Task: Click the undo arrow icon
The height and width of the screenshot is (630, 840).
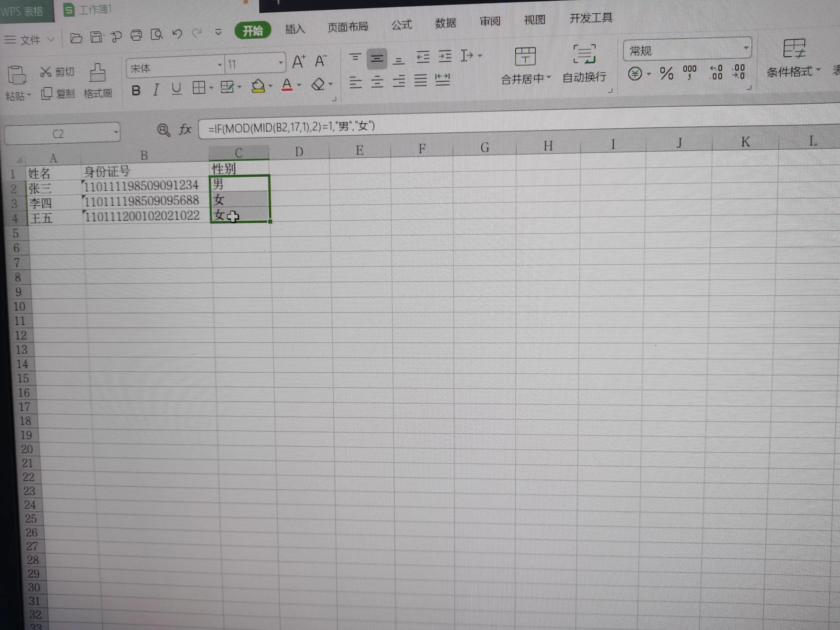Action: tap(177, 34)
